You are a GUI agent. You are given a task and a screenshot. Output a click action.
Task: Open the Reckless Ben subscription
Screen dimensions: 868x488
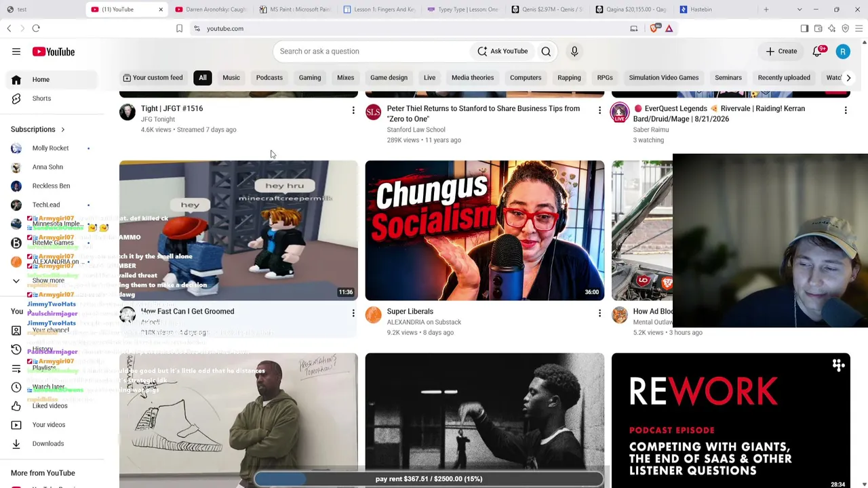(51, 186)
